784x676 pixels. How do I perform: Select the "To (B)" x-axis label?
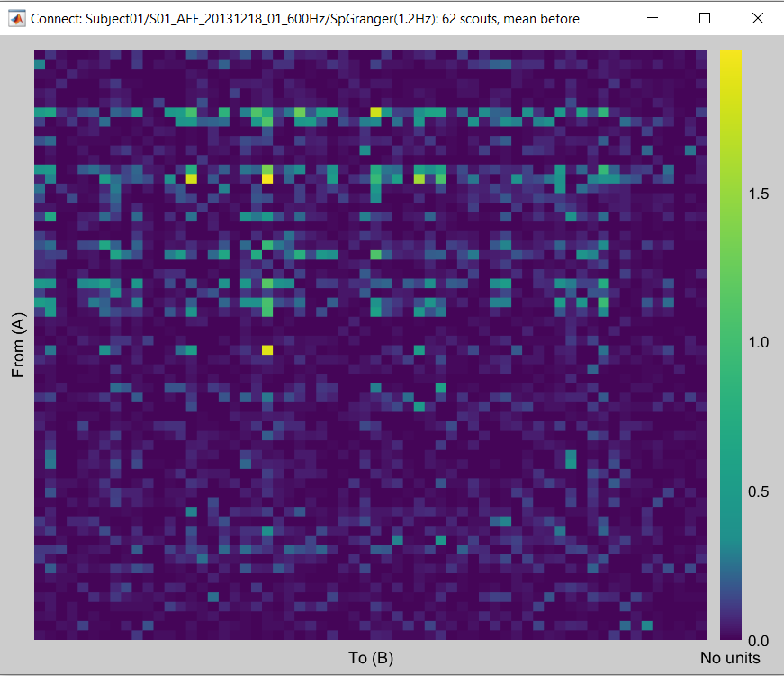(x=371, y=658)
